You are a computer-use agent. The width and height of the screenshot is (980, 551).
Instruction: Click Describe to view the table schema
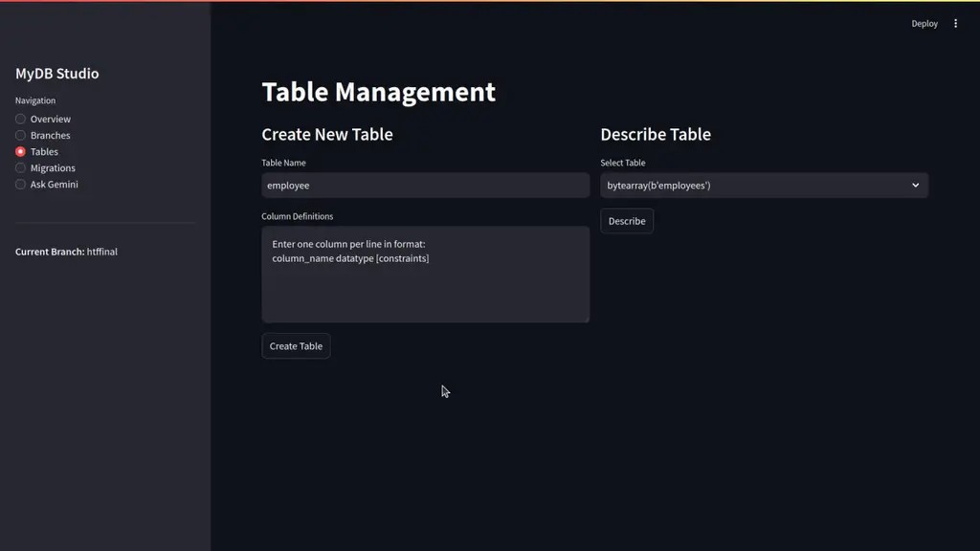626,220
